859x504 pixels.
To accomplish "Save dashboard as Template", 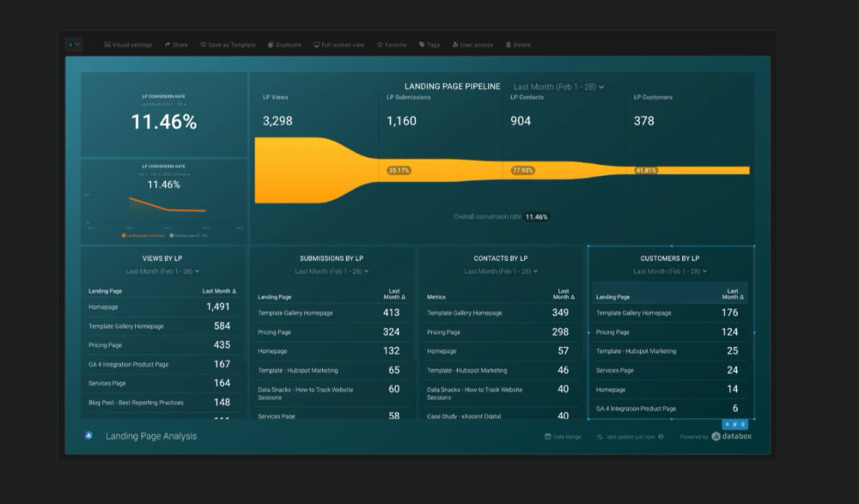I will click(x=228, y=45).
